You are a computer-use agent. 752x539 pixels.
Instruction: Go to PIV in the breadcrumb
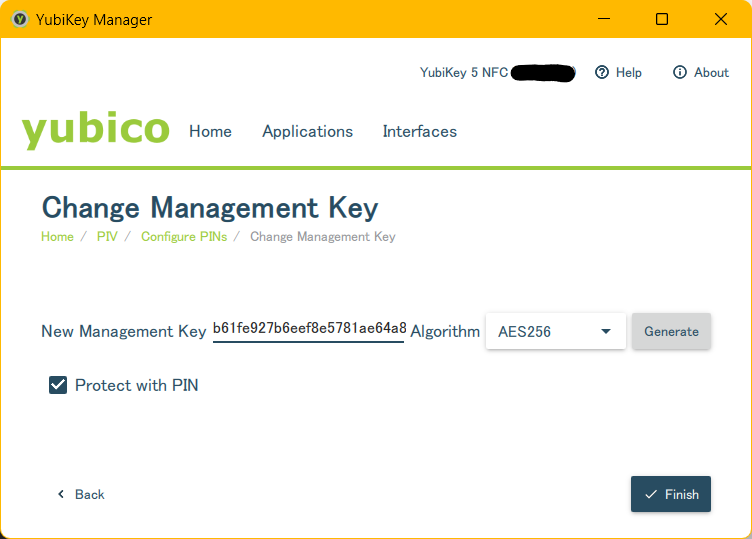click(x=107, y=236)
